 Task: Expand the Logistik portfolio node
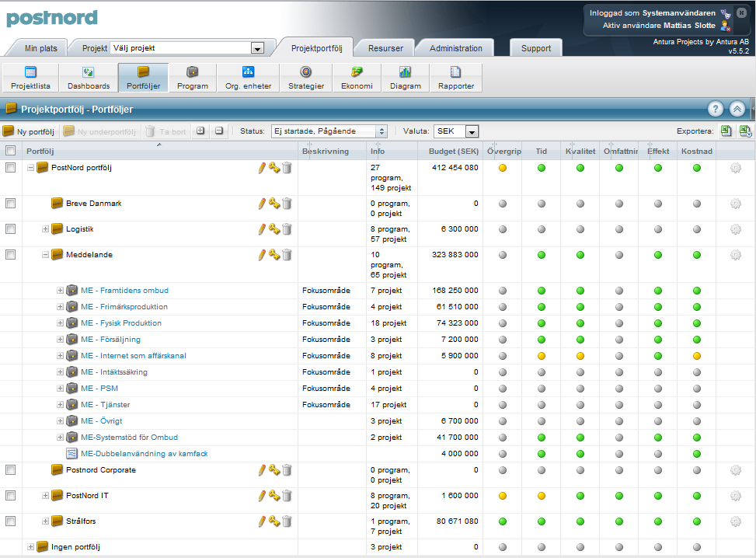pyautogui.click(x=45, y=229)
